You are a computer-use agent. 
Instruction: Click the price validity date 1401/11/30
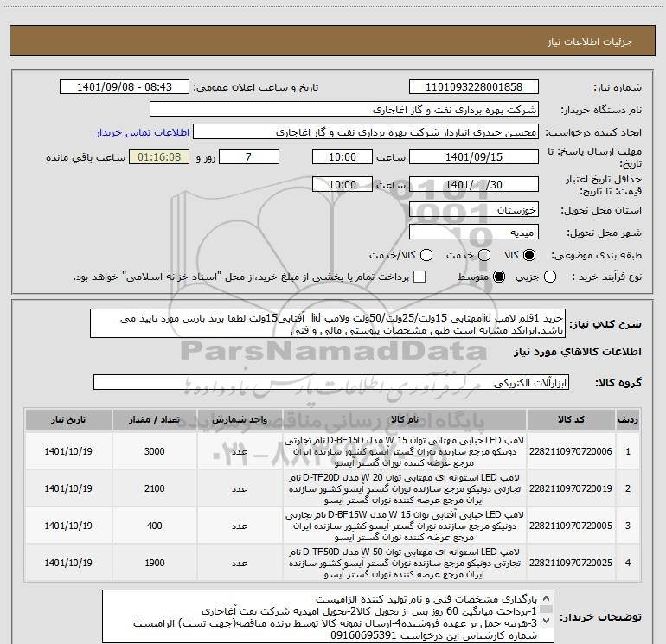pyautogui.click(x=474, y=184)
